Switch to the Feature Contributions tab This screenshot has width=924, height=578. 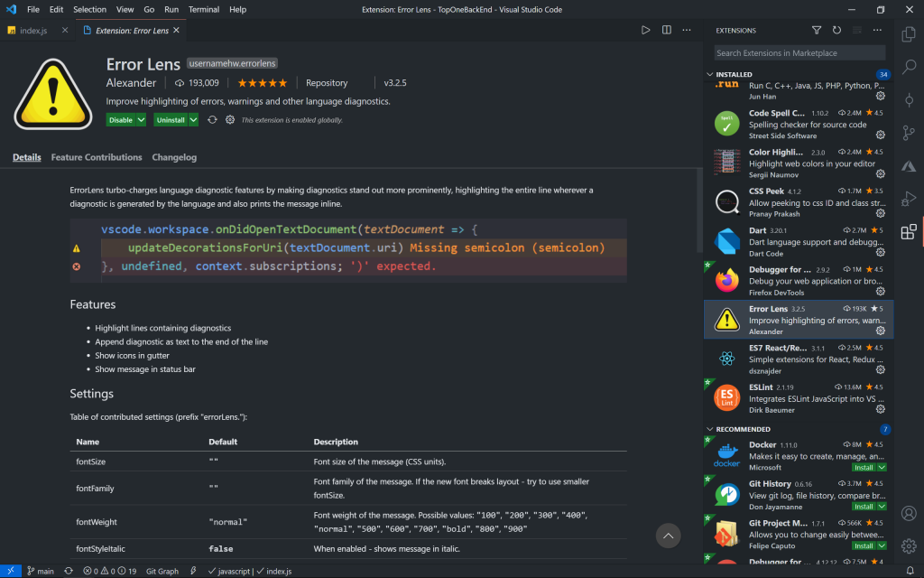coord(97,157)
